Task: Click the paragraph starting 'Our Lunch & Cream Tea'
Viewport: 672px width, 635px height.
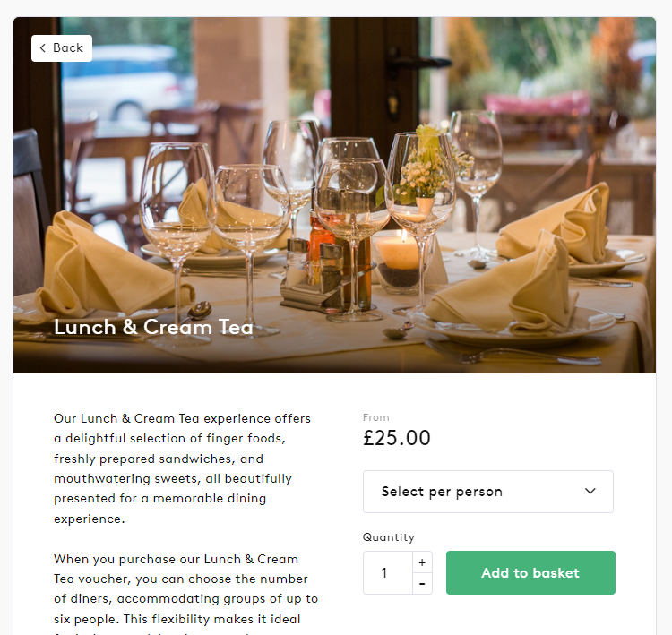Action: pos(182,468)
